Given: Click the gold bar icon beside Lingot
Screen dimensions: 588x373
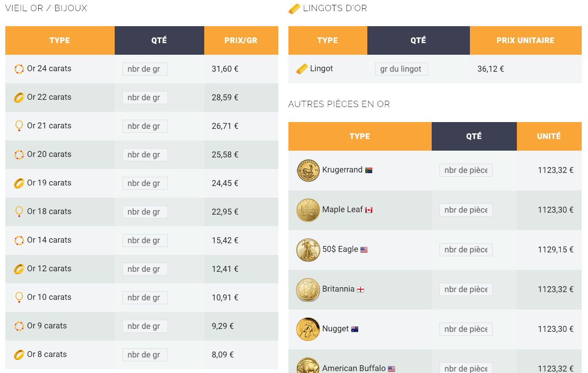Looking at the screenshot, I should [302, 69].
